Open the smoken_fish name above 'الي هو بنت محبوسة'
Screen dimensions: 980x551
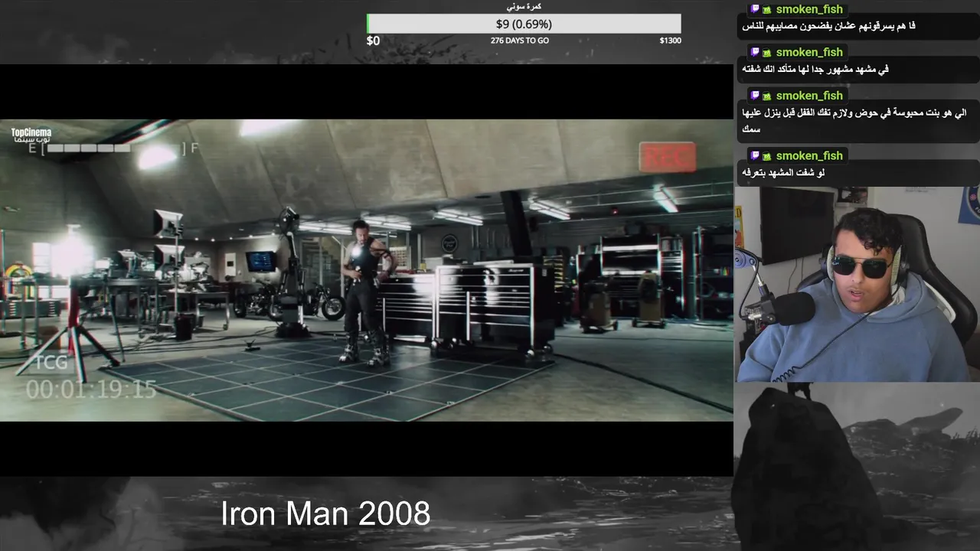(x=809, y=96)
